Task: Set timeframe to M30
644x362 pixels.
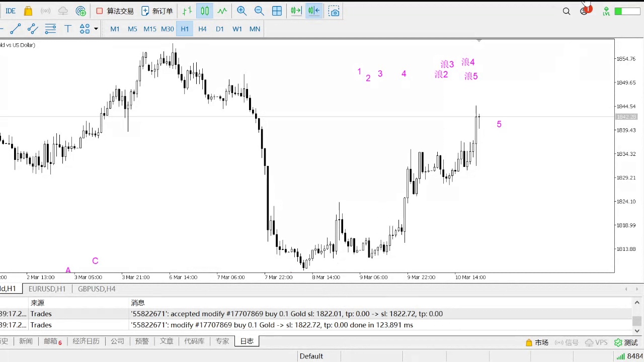Action: 168,29
